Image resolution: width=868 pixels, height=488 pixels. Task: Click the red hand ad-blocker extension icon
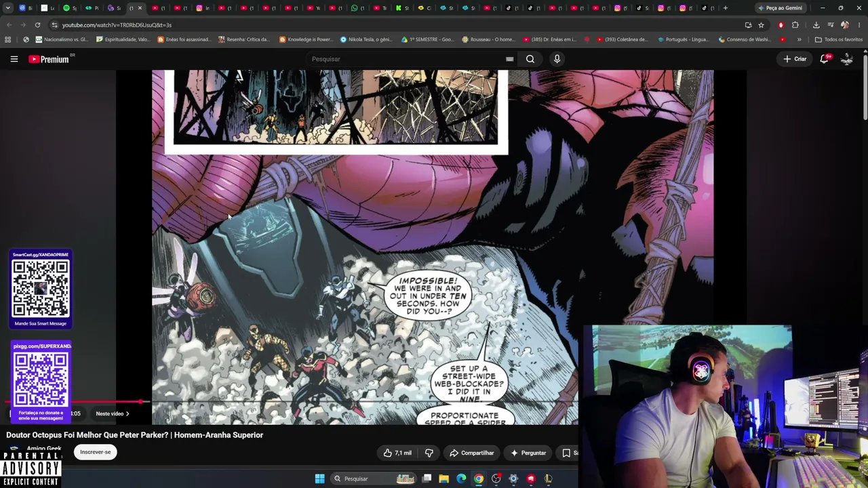(x=781, y=25)
